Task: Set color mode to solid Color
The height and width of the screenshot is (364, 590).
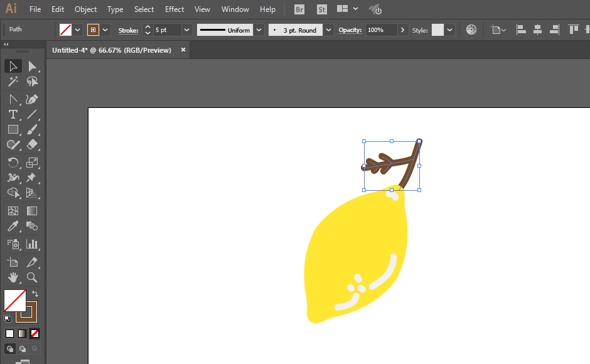Action: (10, 333)
